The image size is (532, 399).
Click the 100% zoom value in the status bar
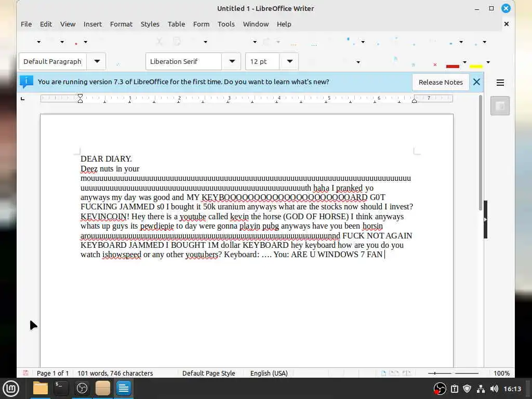coord(501,373)
